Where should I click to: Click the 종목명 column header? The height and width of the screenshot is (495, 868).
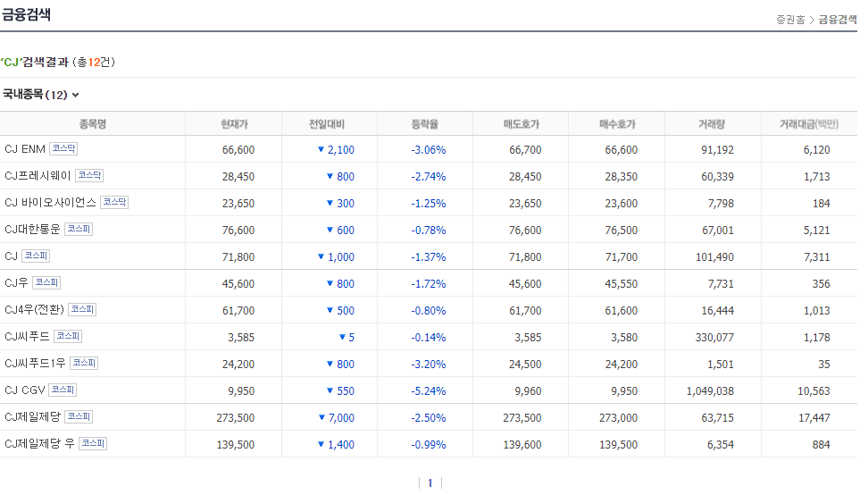pyautogui.click(x=93, y=124)
